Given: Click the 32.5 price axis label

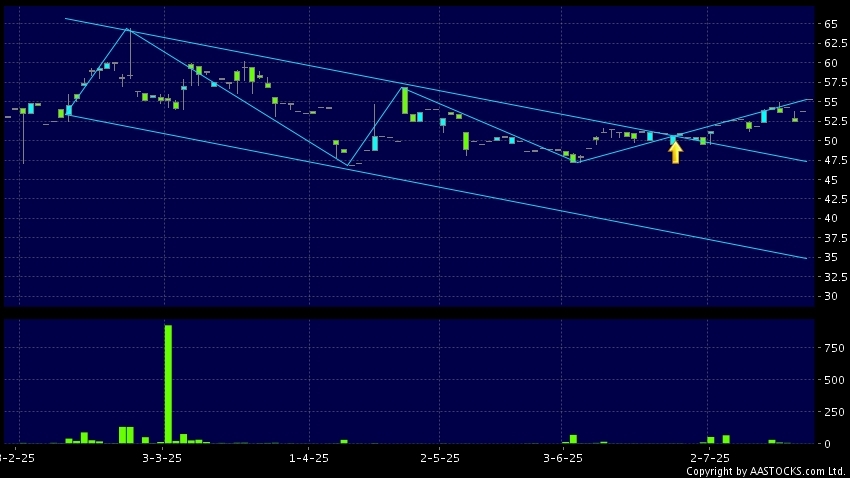Looking at the screenshot, I should tap(836, 277).
